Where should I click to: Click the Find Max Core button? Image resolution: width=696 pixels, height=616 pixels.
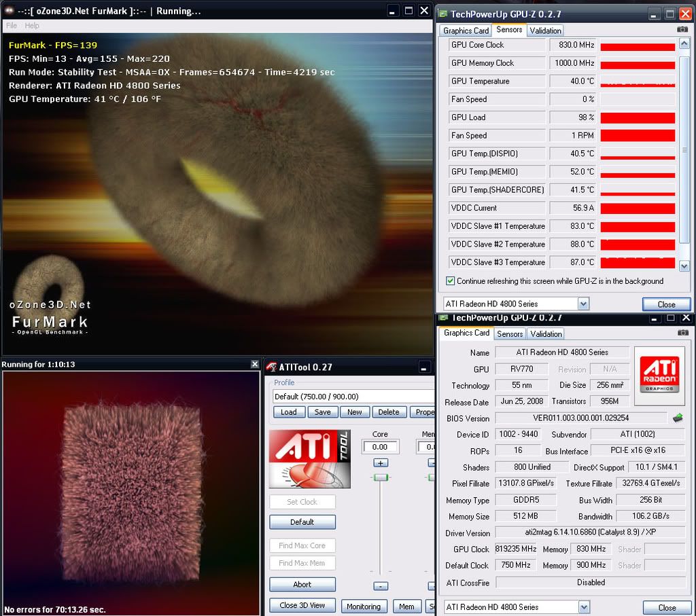pyautogui.click(x=302, y=545)
